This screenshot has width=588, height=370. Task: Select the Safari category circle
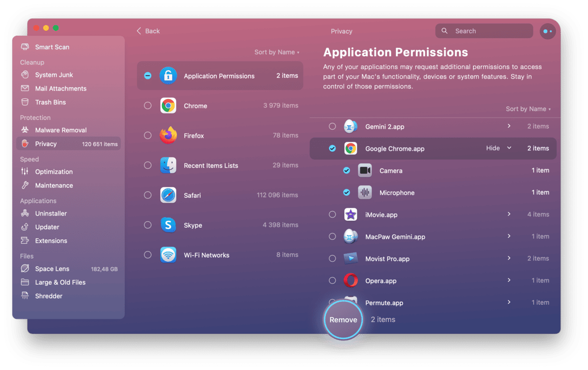tap(148, 195)
